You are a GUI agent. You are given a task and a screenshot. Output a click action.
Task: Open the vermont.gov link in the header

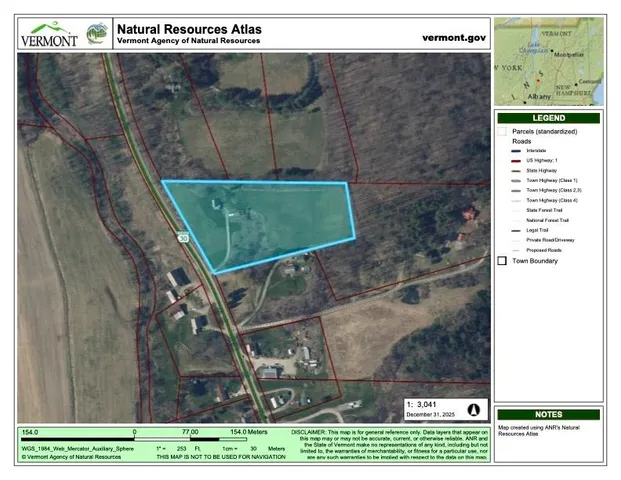point(454,38)
